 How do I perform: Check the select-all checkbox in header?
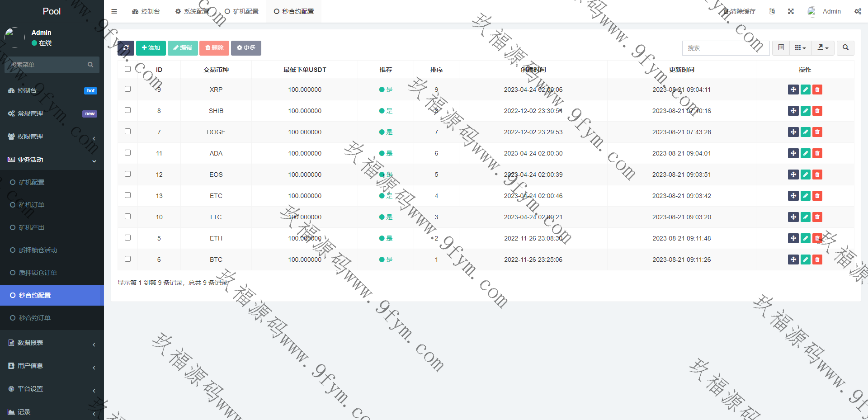127,69
